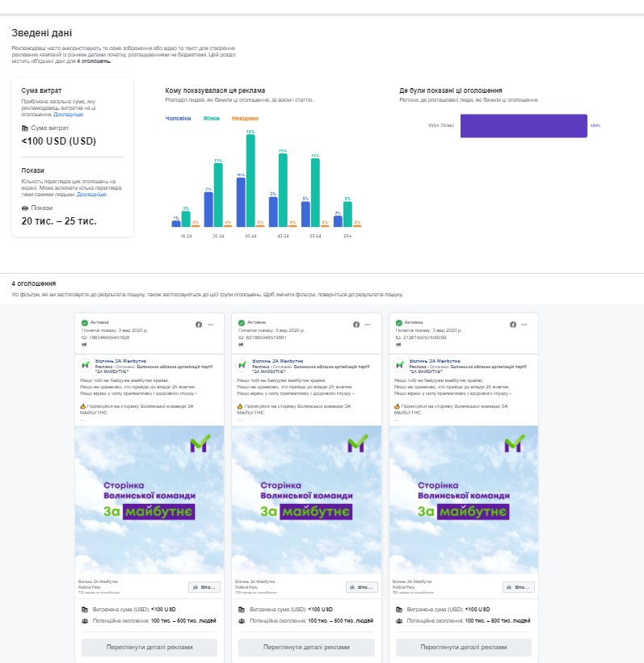Image resolution: width=644 pixels, height=663 pixels.
Task: Toggle the Чоловіки legend in the chart
Action: 178,118
